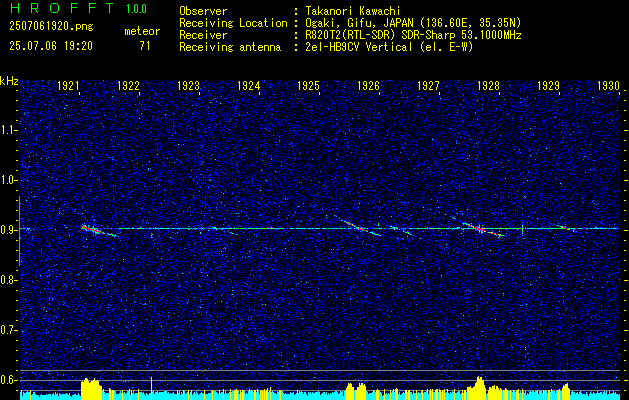Click the kHz axis unit label
This screenshot has width=629, height=400.
tap(9, 81)
